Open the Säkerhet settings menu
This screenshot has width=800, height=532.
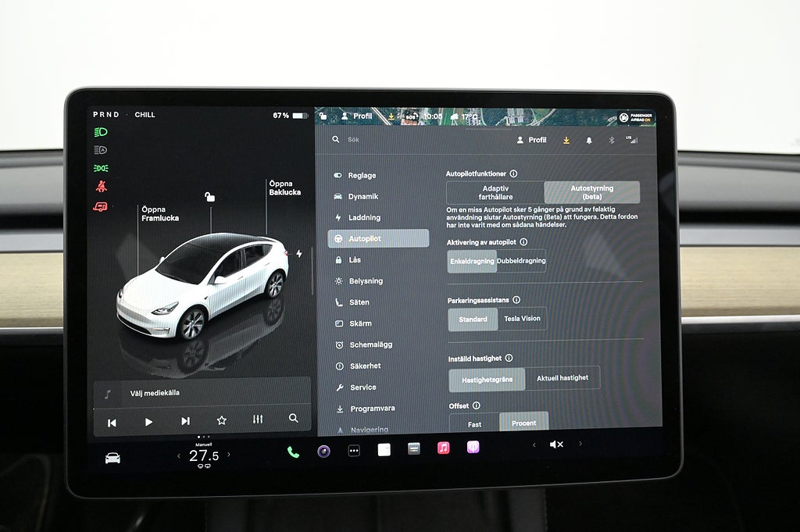pyautogui.click(x=365, y=366)
